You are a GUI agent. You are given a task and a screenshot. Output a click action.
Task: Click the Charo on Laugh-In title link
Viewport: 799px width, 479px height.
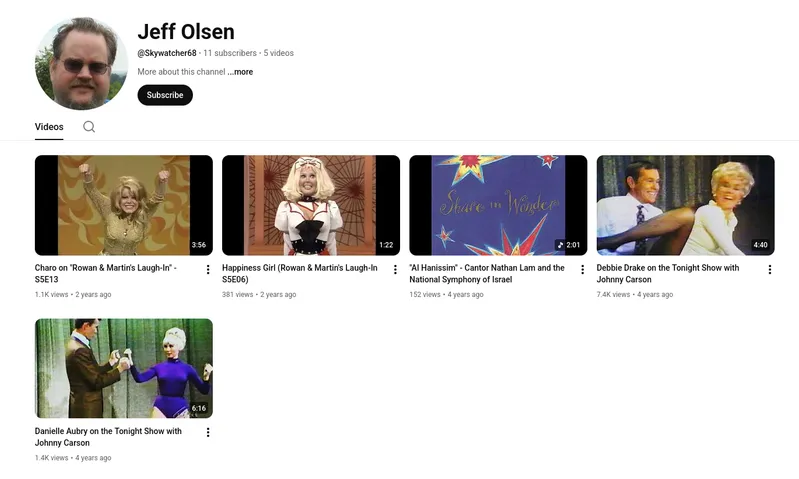click(105, 274)
